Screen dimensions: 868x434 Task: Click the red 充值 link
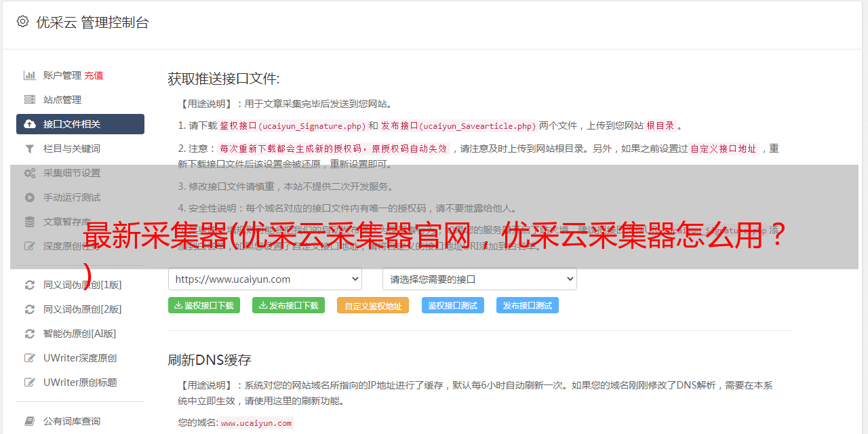coord(94,75)
